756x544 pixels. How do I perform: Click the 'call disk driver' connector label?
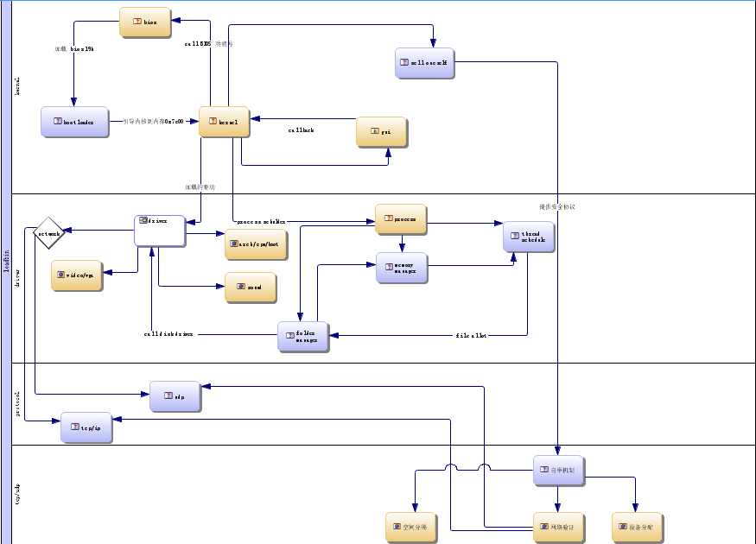click(x=168, y=334)
